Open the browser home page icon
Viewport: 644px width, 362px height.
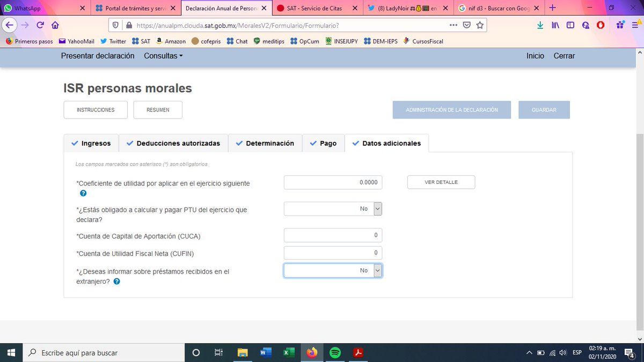(x=55, y=25)
